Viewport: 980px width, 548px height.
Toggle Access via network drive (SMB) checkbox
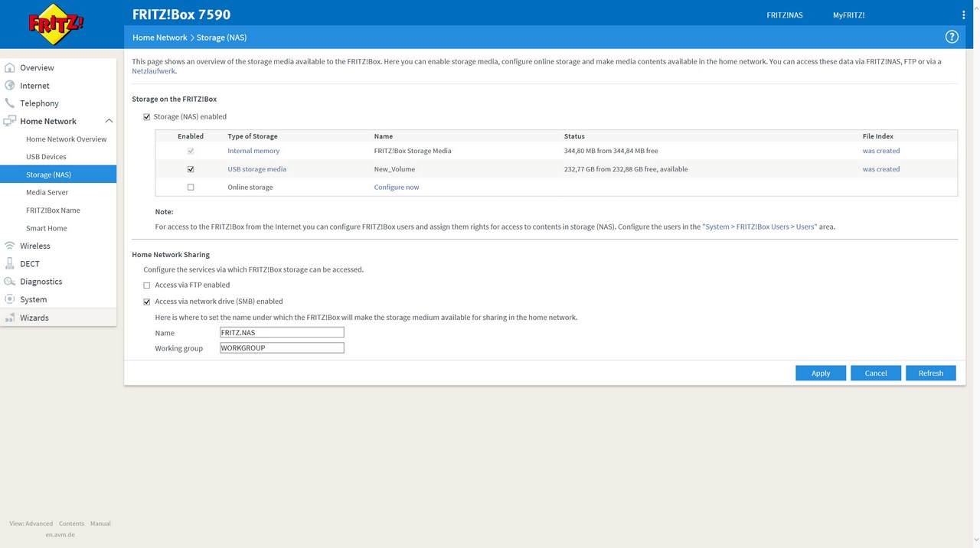[147, 302]
